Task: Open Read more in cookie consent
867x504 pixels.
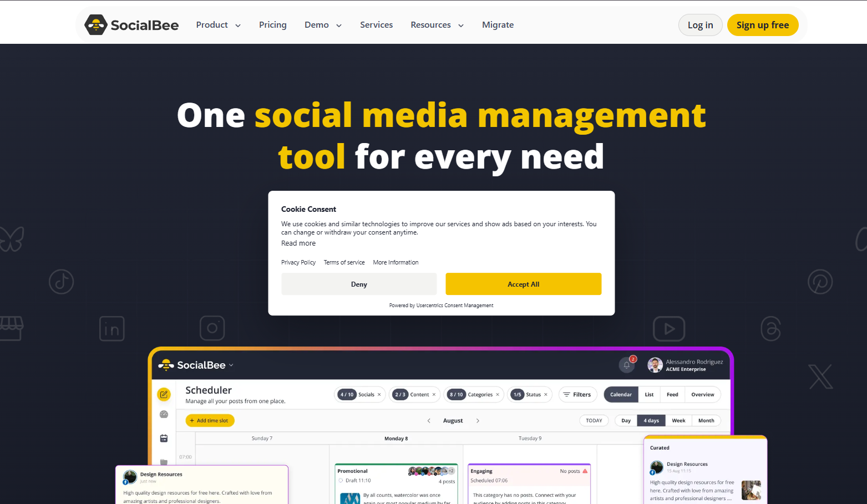Action: point(298,243)
